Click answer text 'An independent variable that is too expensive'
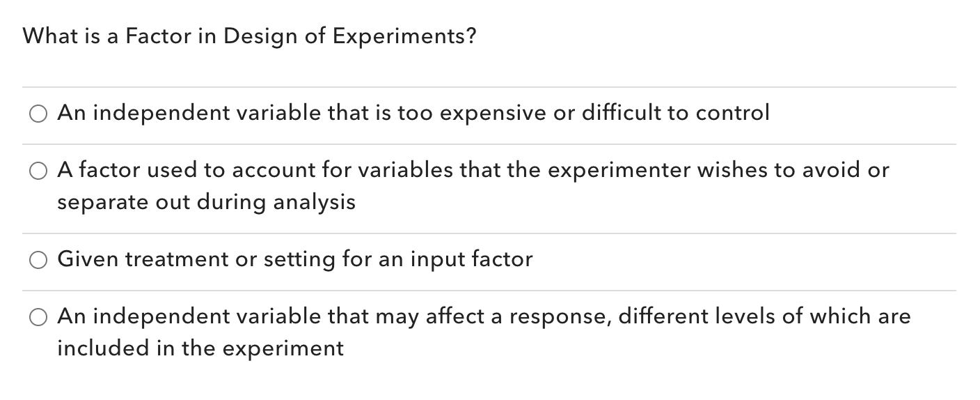Viewport: 980px width, 400px height. point(413,112)
